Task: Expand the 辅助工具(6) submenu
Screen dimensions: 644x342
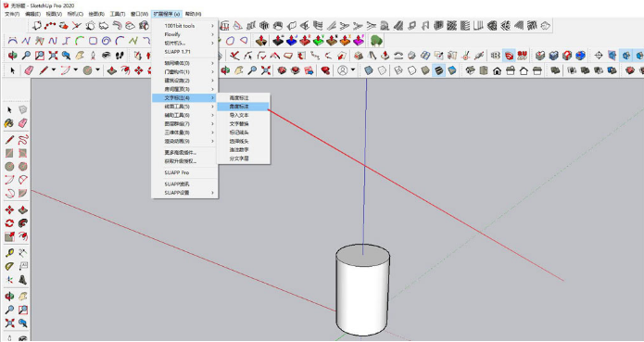Action: coord(184,115)
